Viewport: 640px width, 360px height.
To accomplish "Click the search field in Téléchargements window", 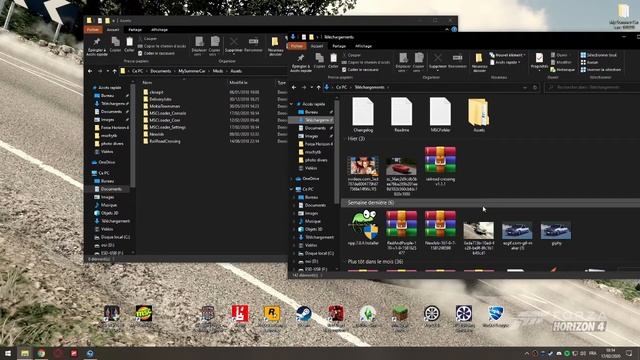I will click(592, 87).
